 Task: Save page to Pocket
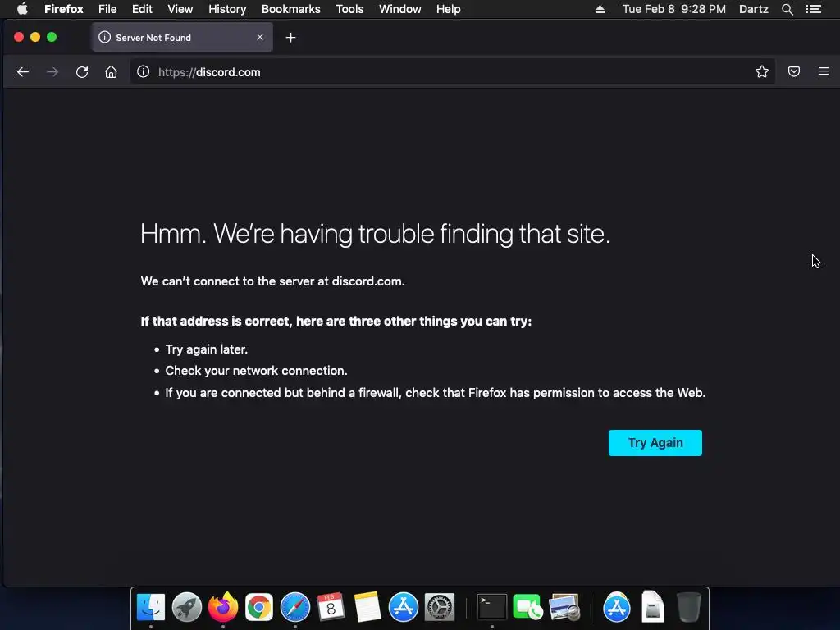794,72
